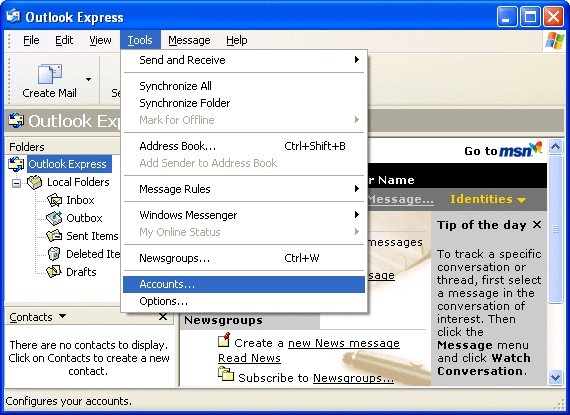Click the Create Mail toolbar icon
This screenshot has height=415, width=570.
pyautogui.click(x=49, y=74)
